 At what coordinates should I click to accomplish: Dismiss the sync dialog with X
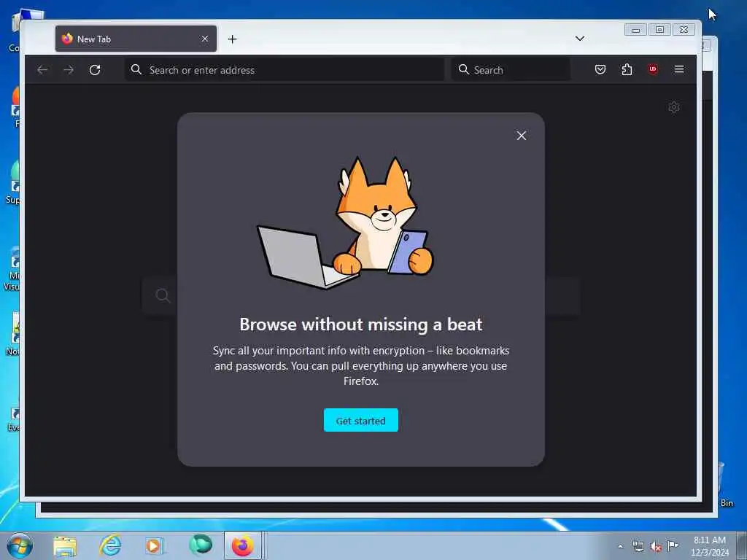(x=521, y=136)
